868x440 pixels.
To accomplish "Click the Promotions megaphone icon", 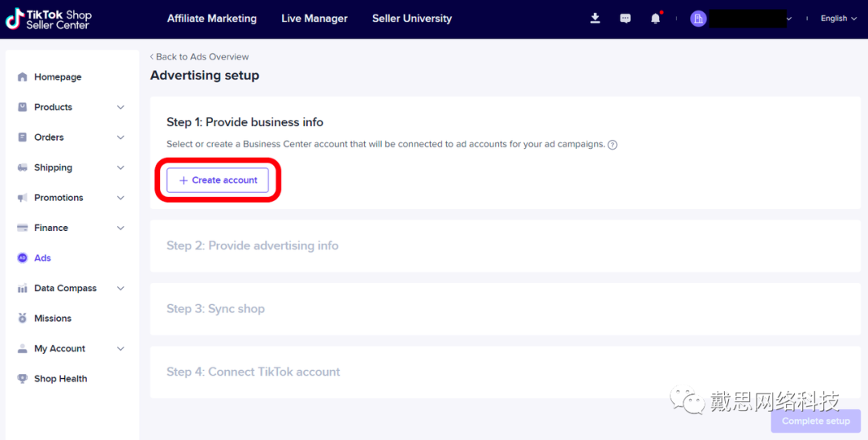I will tap(23, 197).
